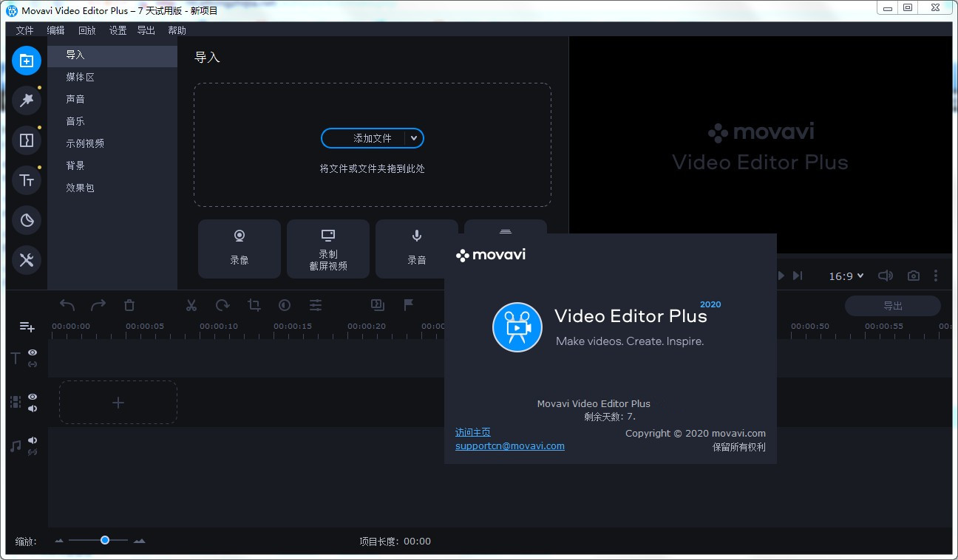The width and height of the screenshot is (958, 560).
Task: Click the Undo arrow icon
Action: [66, 304]
